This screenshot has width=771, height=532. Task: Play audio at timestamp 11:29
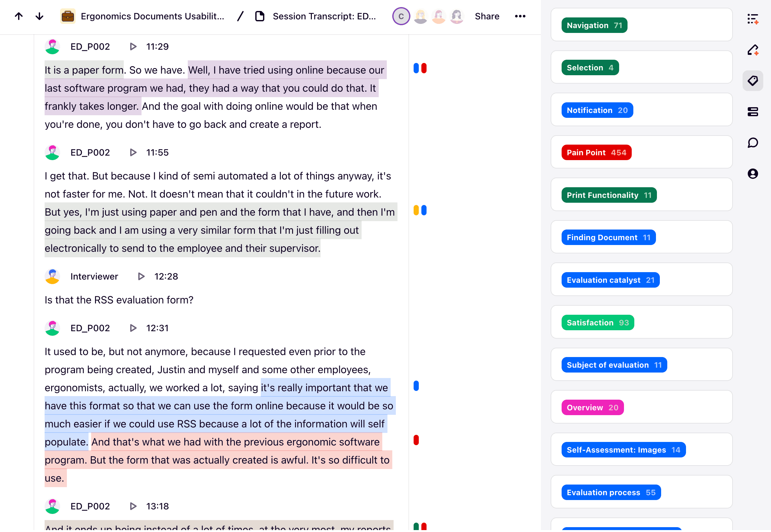point(133,47)
